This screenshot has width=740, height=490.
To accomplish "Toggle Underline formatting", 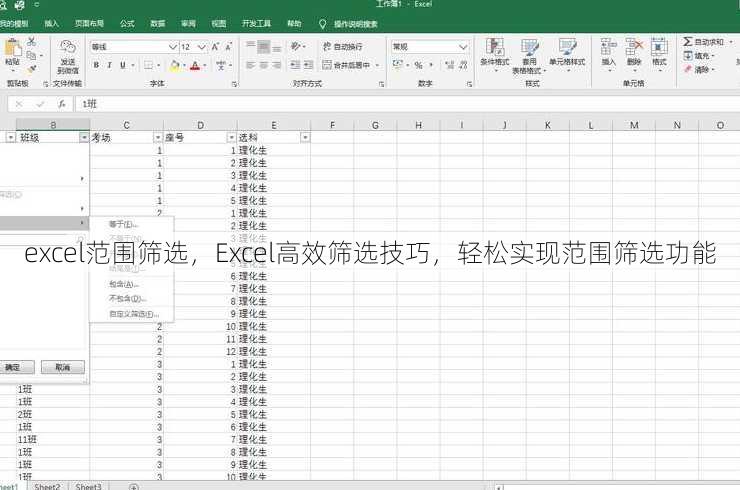I will click(123, 65).
